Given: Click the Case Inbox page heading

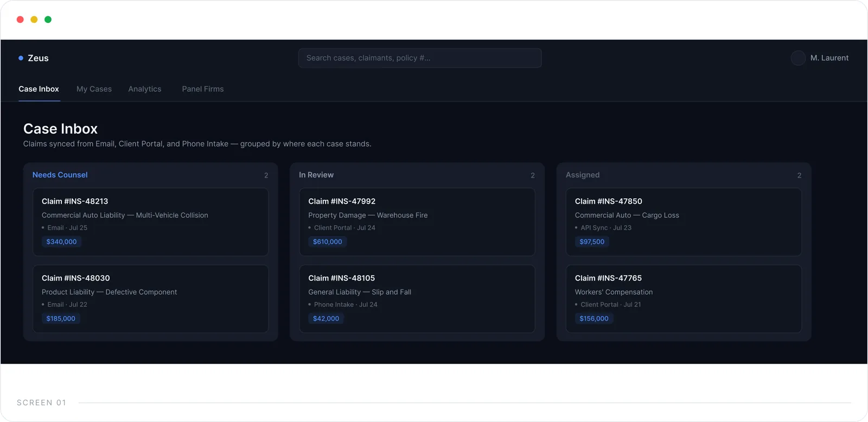Looking at the screenshot, I should pyautogui.click(x=60, y=129).
